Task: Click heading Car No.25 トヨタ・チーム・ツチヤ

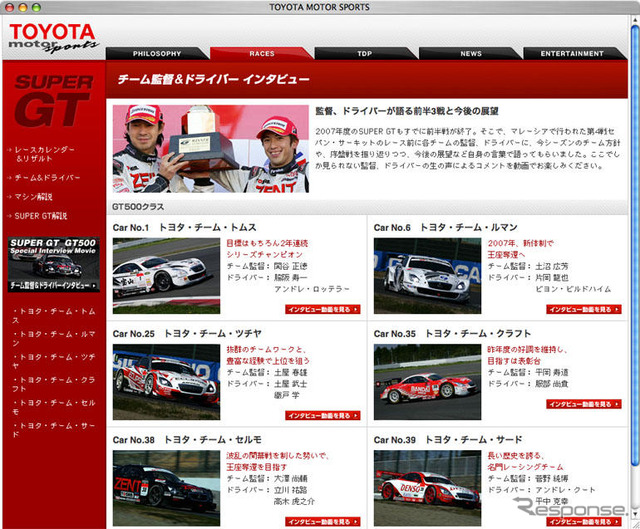Action: (187, 333)
